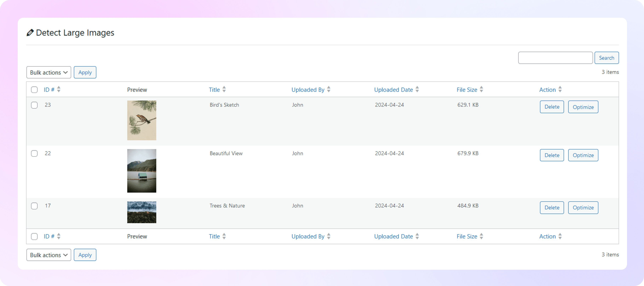This screenshot has height=286, width=644.
Task: Click Uploaded Date link in bottom footer
Action: [393, 236]
